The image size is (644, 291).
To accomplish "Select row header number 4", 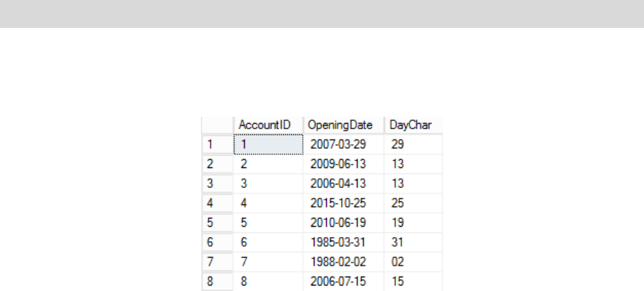I will coord(217,203).
